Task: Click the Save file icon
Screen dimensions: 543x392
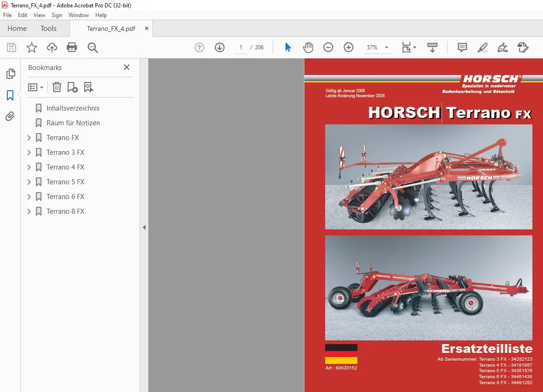Action: (x=12, y=47)
